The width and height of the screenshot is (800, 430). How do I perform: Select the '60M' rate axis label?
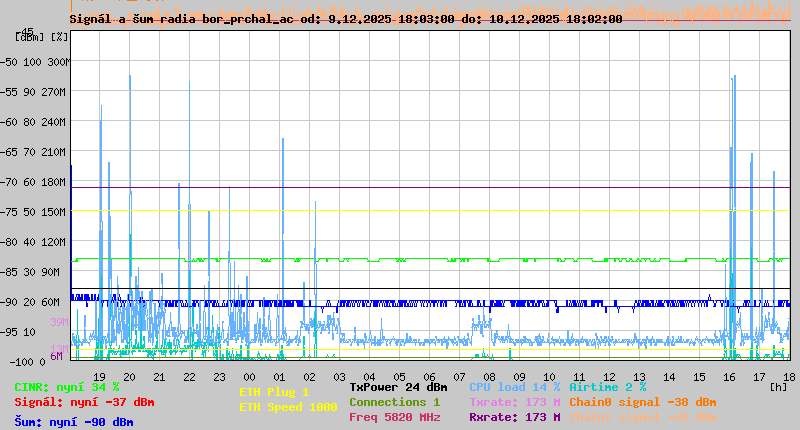coord(51,302)
